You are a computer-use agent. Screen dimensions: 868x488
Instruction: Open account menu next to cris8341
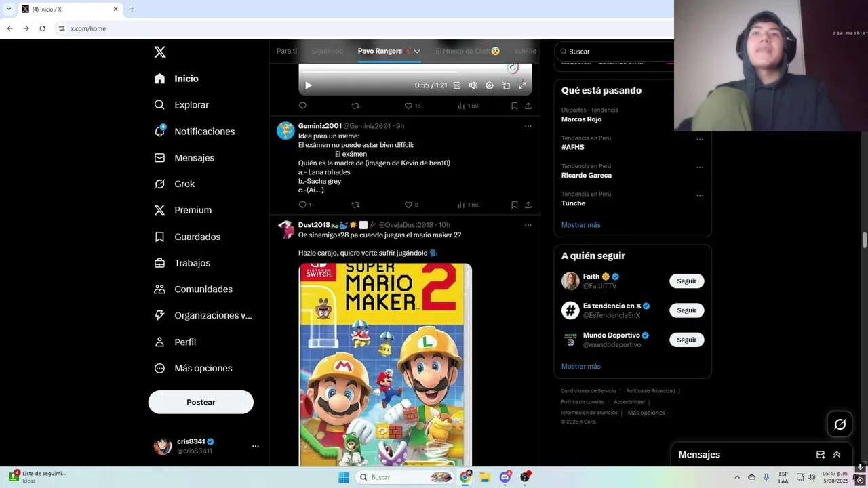pyautogui.click(x=256, y=446)
